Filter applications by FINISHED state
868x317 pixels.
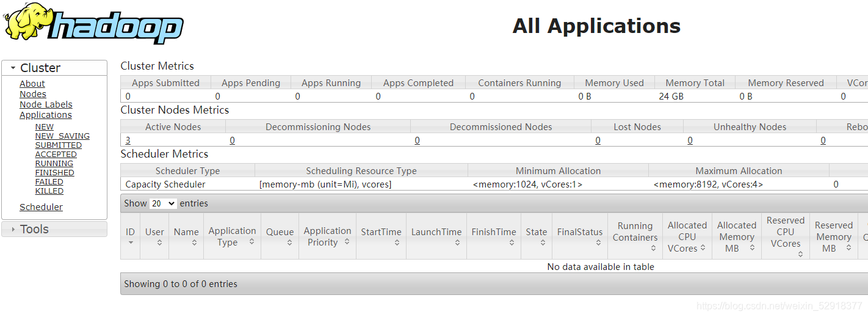tap(55, 173)
